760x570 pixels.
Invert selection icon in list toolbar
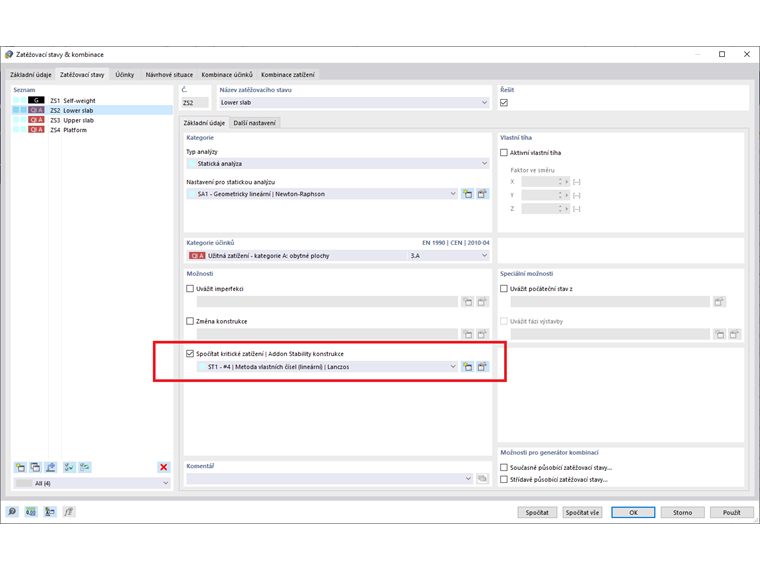point(85,467)
